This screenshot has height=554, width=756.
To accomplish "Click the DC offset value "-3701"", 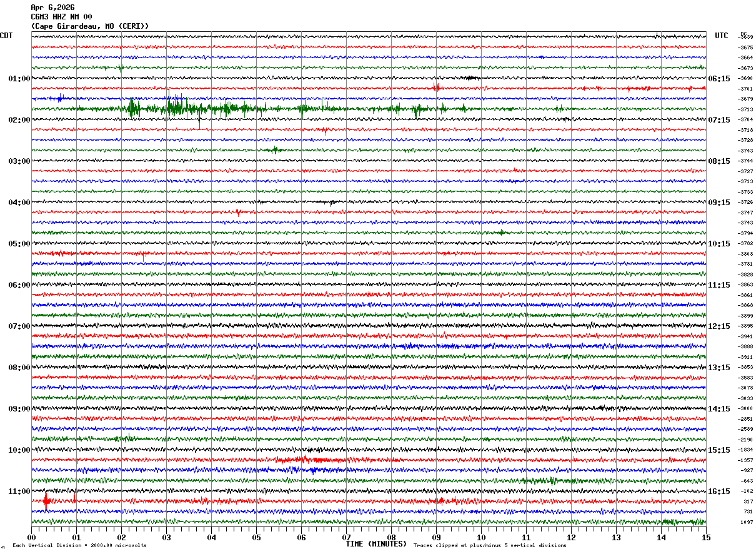I will (x=745, y=89).
